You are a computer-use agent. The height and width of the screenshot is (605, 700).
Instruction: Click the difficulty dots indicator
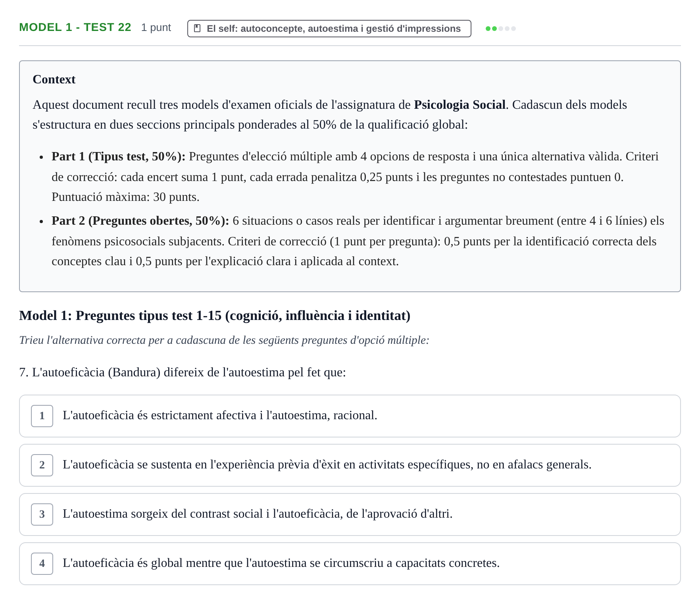[500, 29]
